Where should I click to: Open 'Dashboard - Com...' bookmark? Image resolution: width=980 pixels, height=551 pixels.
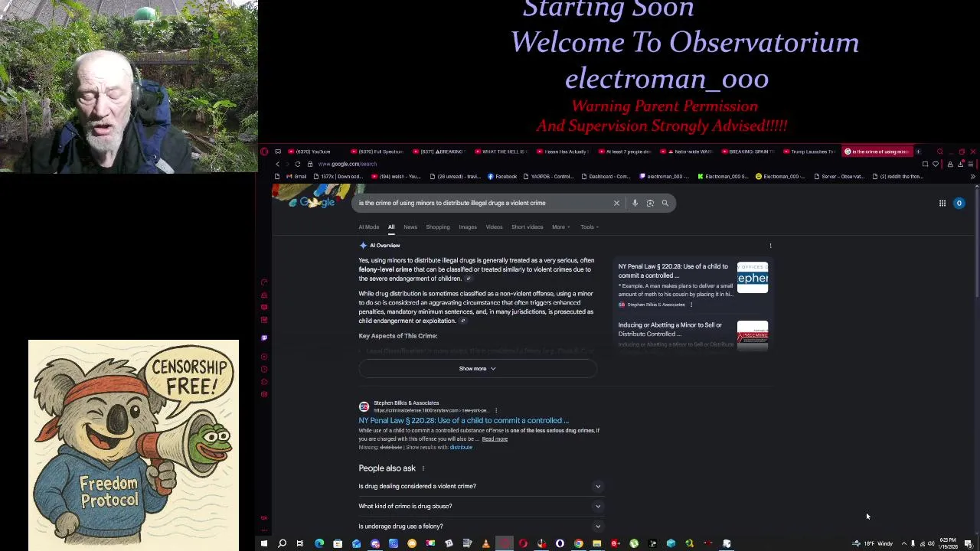[606, 177]
